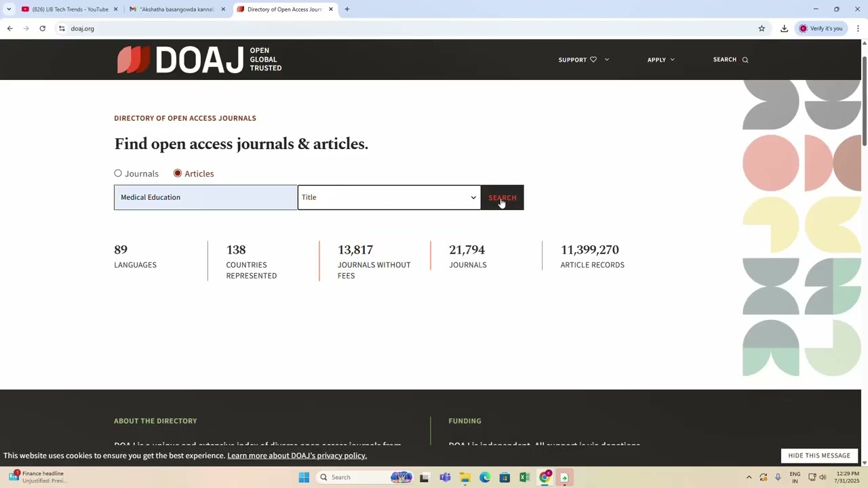This screenshot has width=868, height=488.
Task: Click the heart icon beside SUPPORT
Action: [593, 60]
